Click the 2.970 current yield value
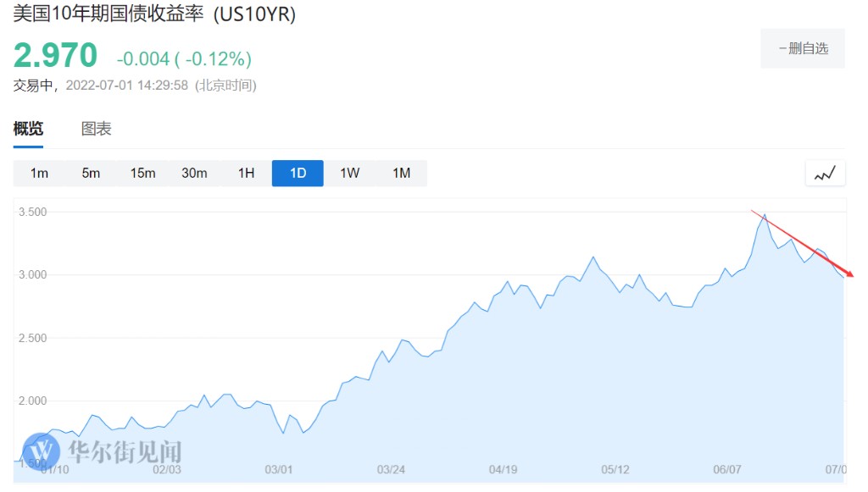Image resolution: width=868 pixels, height=492 pixels. click(x=56, y=56)
